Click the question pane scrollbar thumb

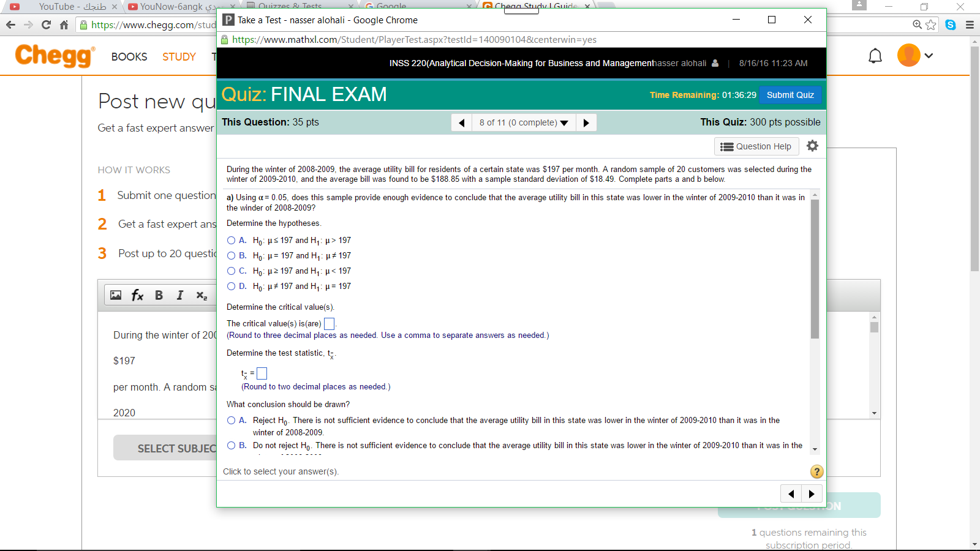[x=815, y=269]
